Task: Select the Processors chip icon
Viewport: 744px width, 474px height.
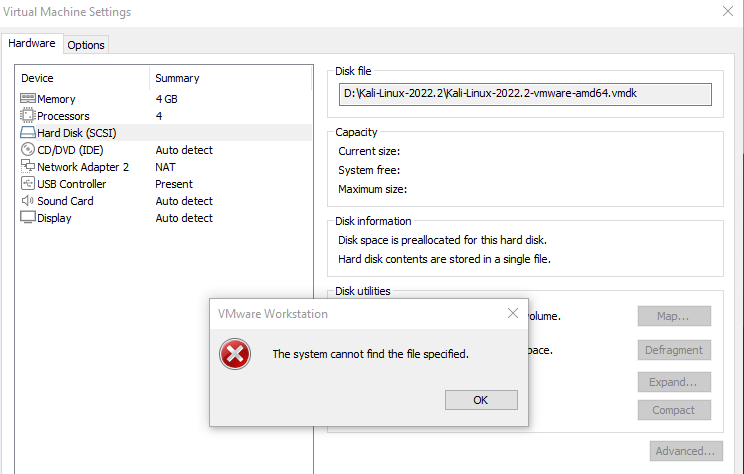Action: (28, 115)
